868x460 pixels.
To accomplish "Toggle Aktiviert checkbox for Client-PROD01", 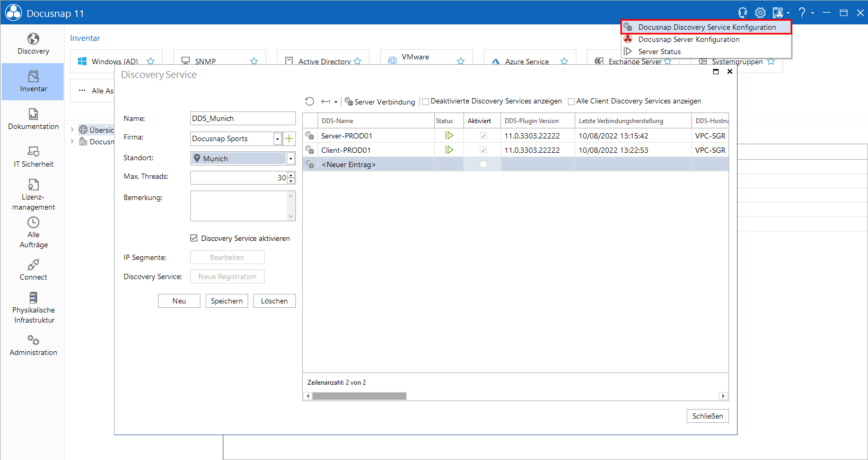I will pos(483,150).
